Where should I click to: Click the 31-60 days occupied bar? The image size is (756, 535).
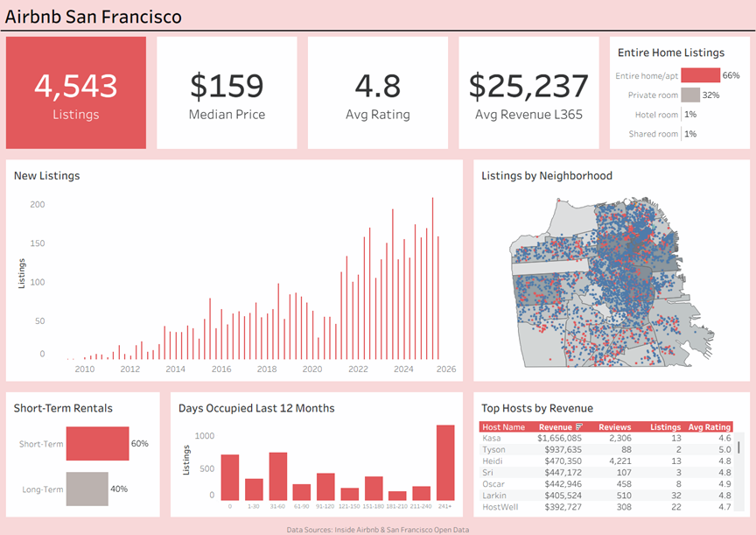click(278, 475)
